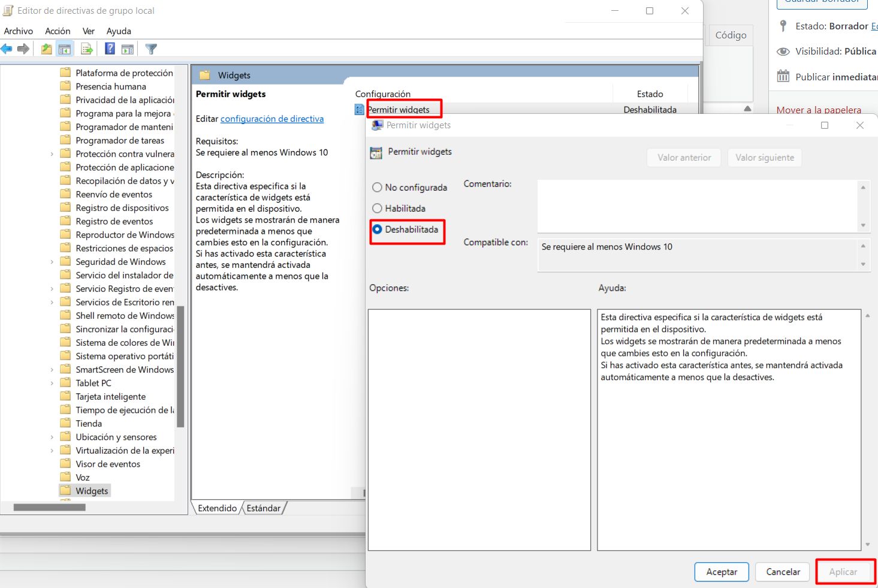Click the 'Aceptar' button

tap(721, 572)
